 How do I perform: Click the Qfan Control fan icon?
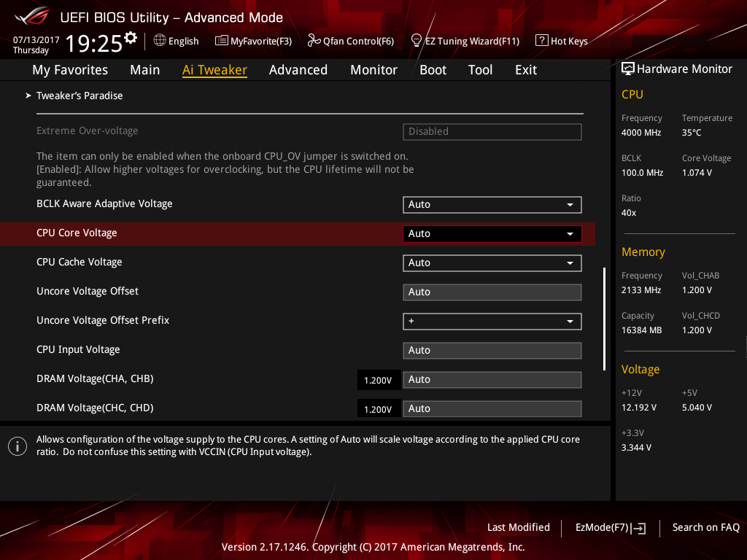tap(314, 41)
